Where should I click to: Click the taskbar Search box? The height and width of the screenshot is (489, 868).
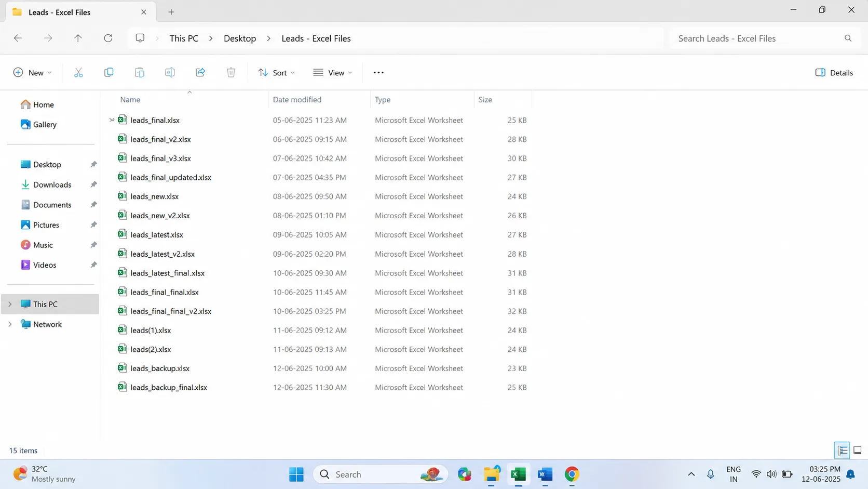pyautogui.click(x=380, y=474)
